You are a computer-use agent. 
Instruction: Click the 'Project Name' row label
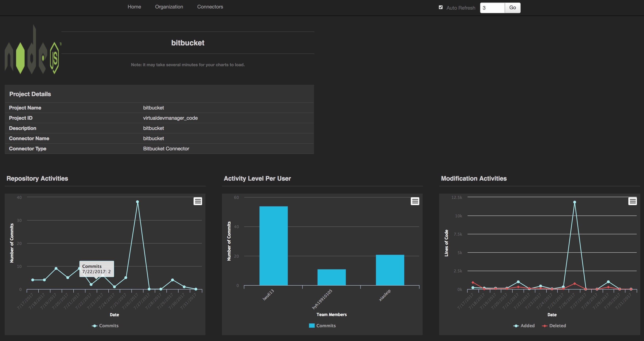pyautogui.click(x=25, y=108)
